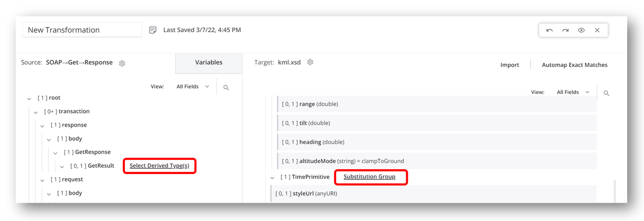Screen dimensions: 644x221
Task: Open target kml.xsd settings gear
Action: pos(310,62)
